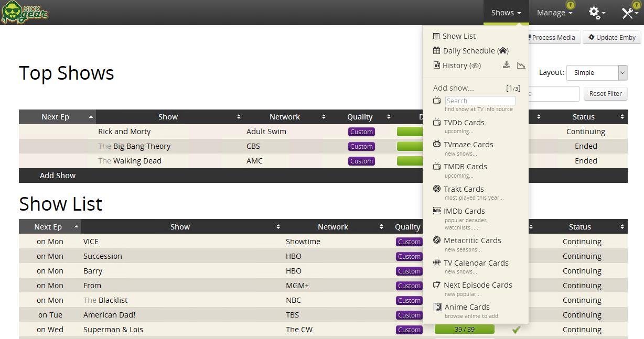Open the Rick and Morty show link
The width and height of the screenshot is (644, 339).
[124, 132]
